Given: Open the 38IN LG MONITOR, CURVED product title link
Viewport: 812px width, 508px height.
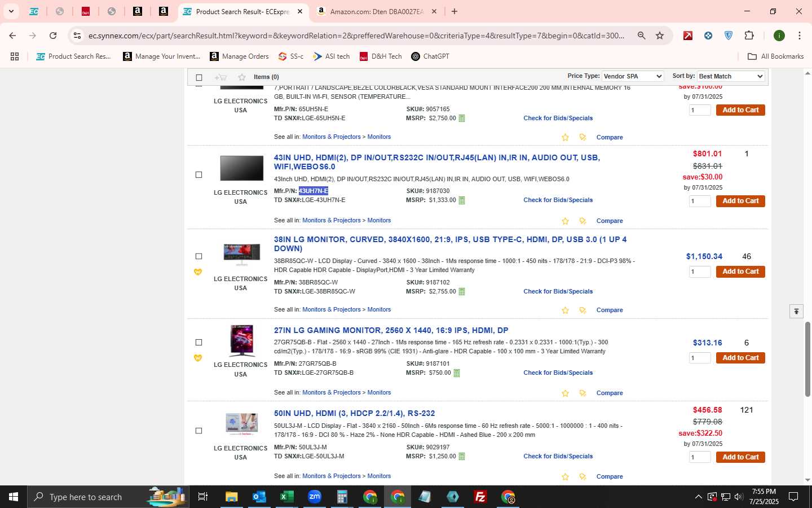Looking at the screenshot, I should [x=450, y=244].
